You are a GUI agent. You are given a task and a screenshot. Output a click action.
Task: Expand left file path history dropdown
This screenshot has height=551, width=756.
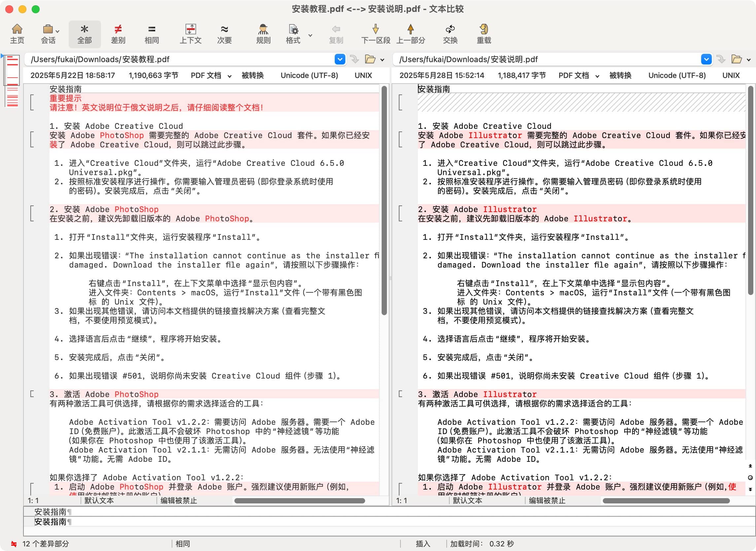click(340, 59)
